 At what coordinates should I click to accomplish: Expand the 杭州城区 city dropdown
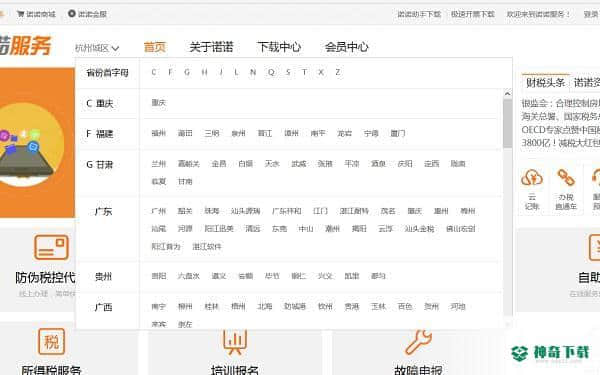97,48
